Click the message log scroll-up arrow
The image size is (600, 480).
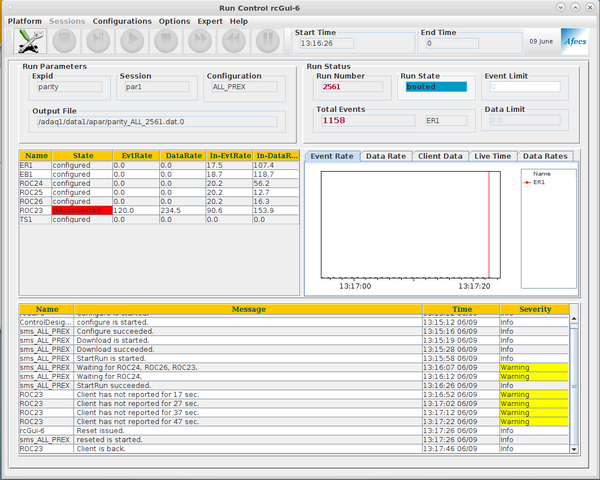(x=574, y=319)
